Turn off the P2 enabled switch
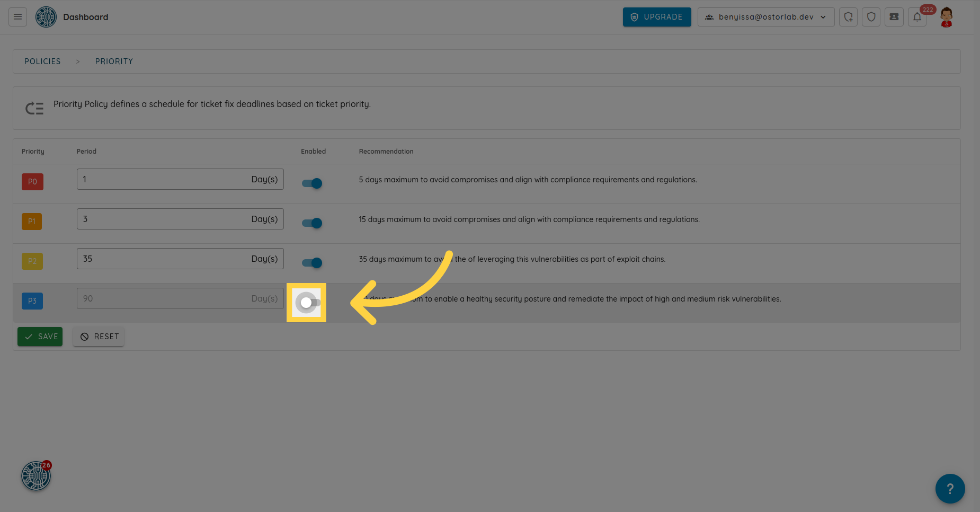 pyautogui.click(x=312, y=263)
